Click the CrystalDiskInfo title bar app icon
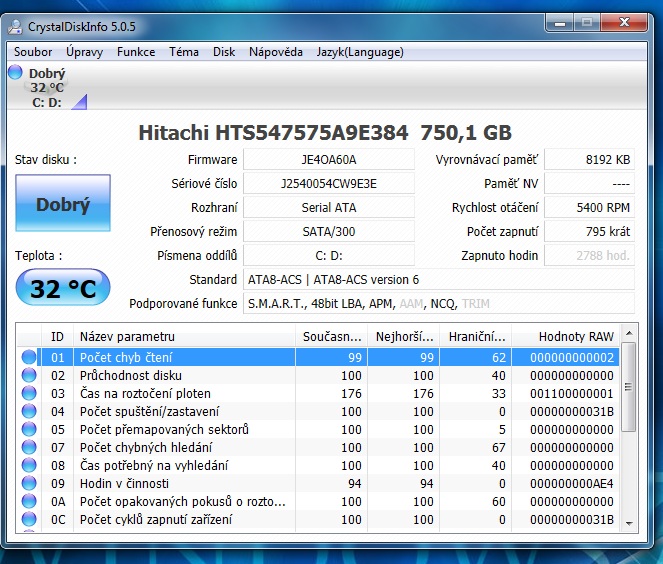Image resolution: width=663 pixels, height=564 pixels. [17, 21]
